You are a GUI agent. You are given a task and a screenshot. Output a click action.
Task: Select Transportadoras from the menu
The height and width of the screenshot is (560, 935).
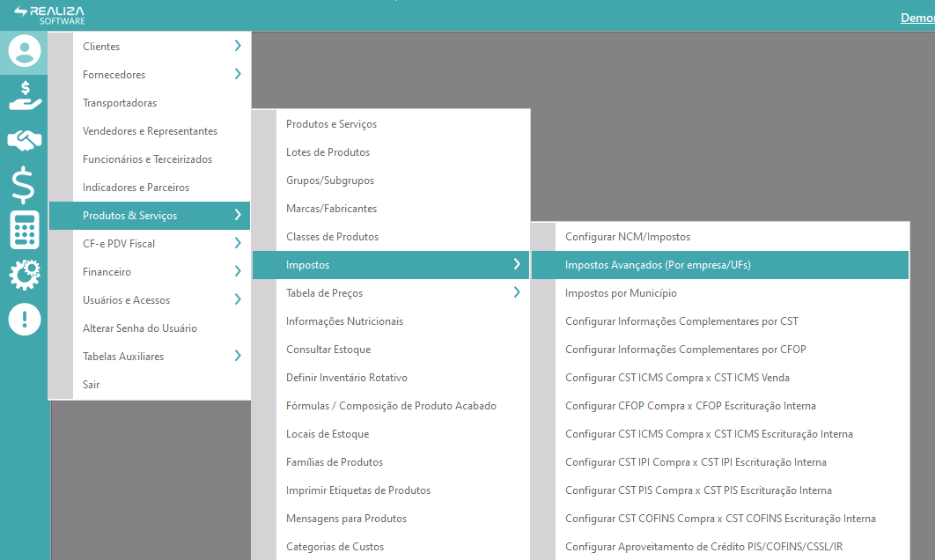tap(120, 103)
